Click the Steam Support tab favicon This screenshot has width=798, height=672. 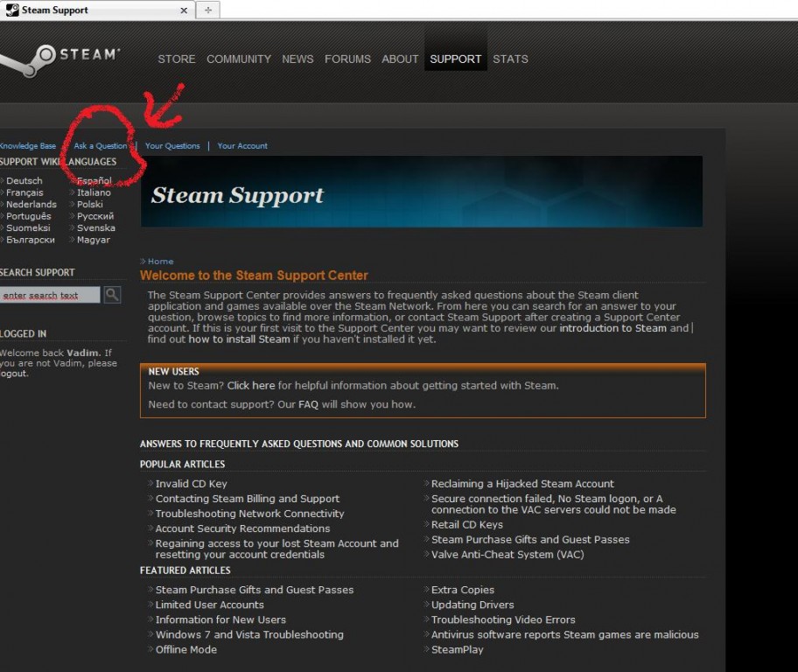point(11,10)
